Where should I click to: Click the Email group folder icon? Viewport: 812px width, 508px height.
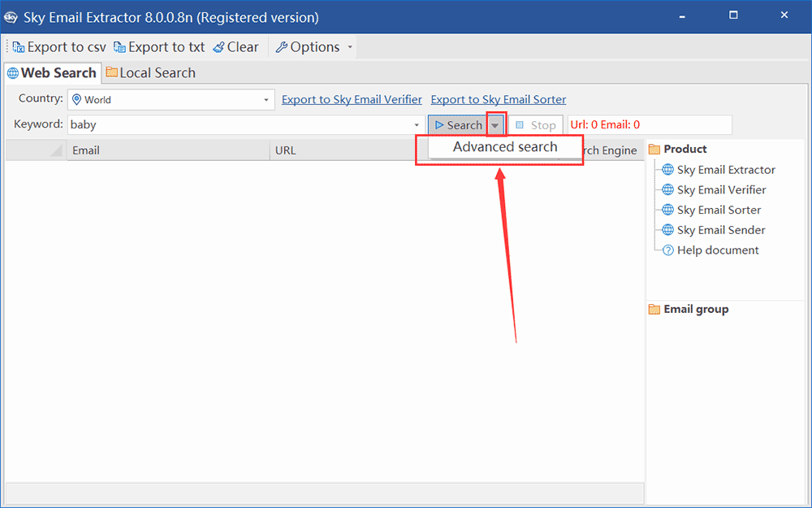point(654,309)
